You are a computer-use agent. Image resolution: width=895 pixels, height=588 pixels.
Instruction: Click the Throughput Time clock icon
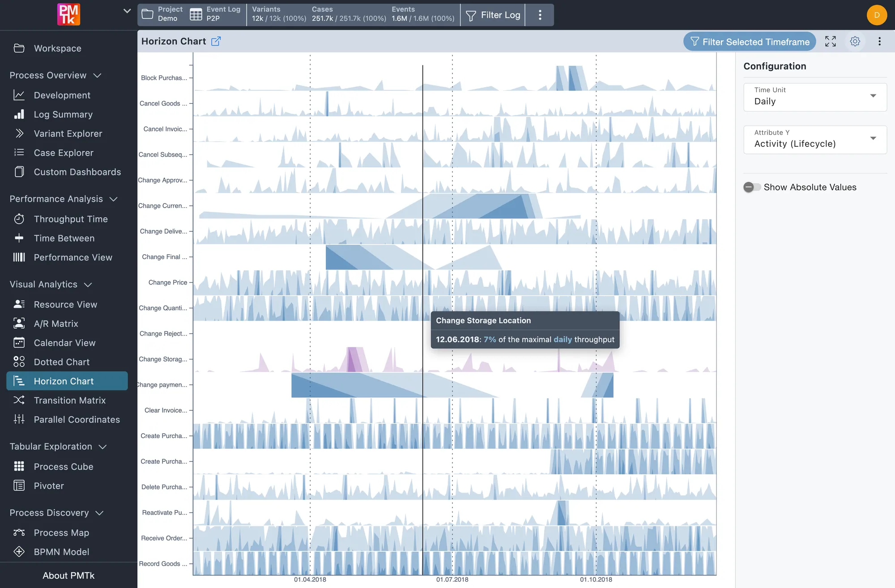pos(19,219)
